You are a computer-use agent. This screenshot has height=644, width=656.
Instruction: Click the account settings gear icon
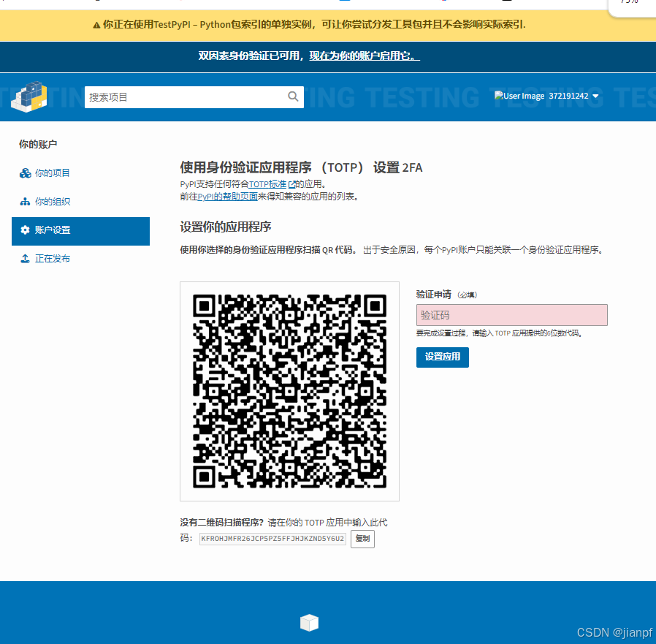25,230
